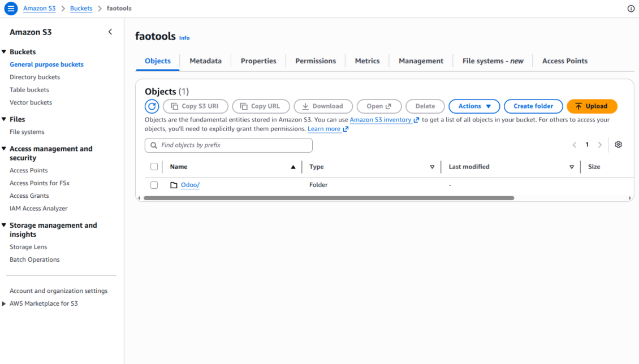Viewport: 639px width, 364px height.
Task: Open the Metrics tab
Action: pyautogui.click(x=367, y=61)
